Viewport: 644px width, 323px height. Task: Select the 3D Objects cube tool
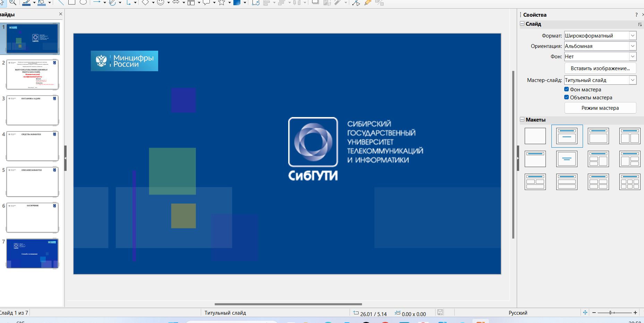pos(237,2)
